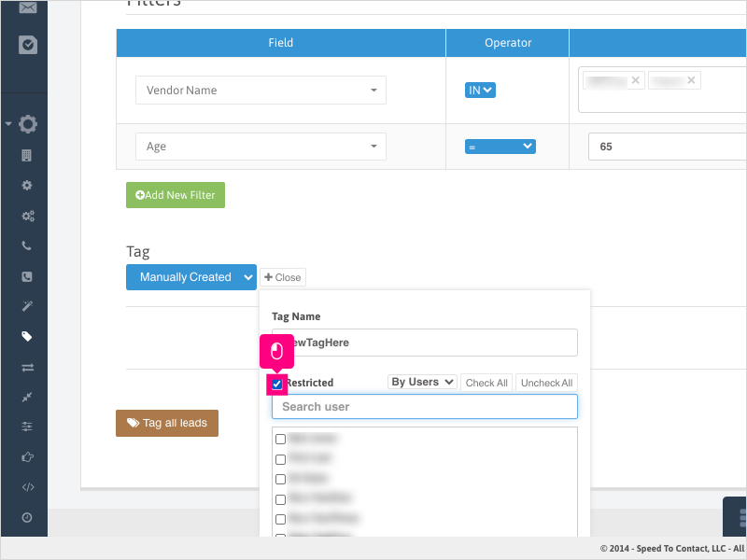Screen dimensions: 747x560
Task: Click the Uncheck All button
Action: [x=546, y=383]
